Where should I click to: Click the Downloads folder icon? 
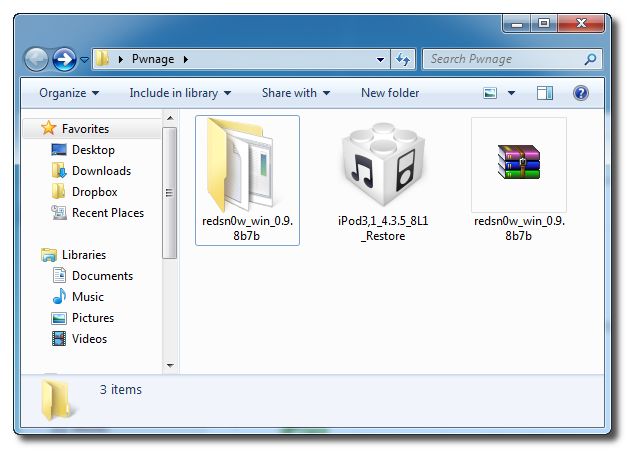59,170
